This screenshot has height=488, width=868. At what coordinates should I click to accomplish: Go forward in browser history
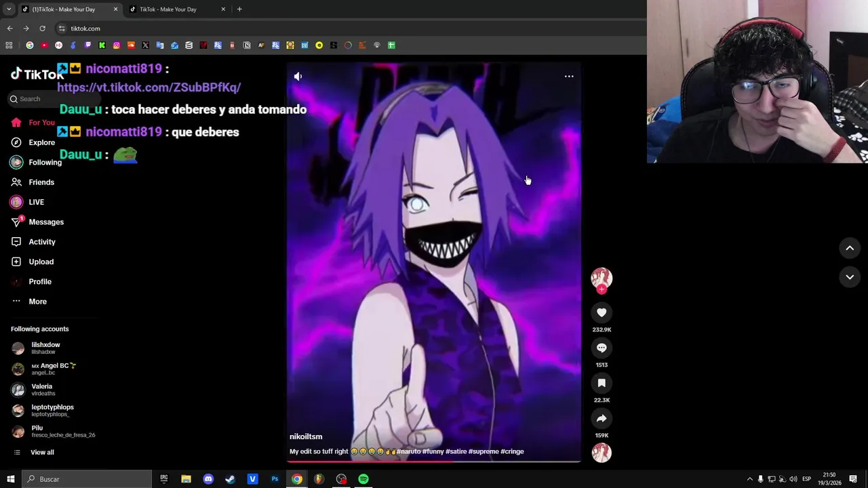coord(26,28)
